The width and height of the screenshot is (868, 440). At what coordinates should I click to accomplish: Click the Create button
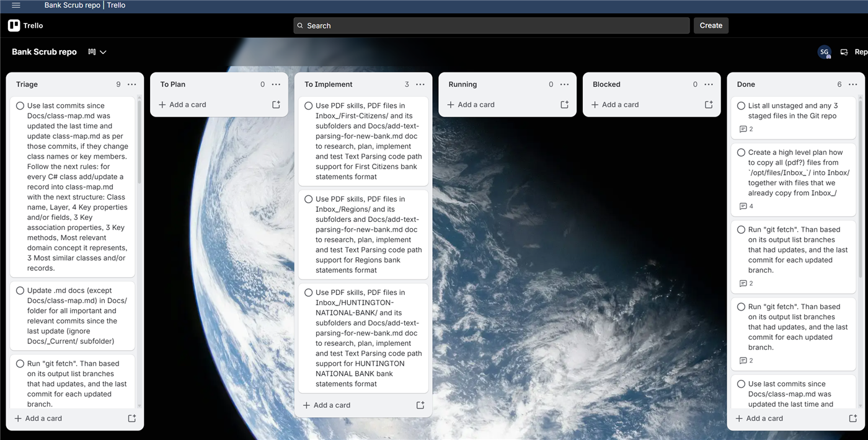pos(711,25)
